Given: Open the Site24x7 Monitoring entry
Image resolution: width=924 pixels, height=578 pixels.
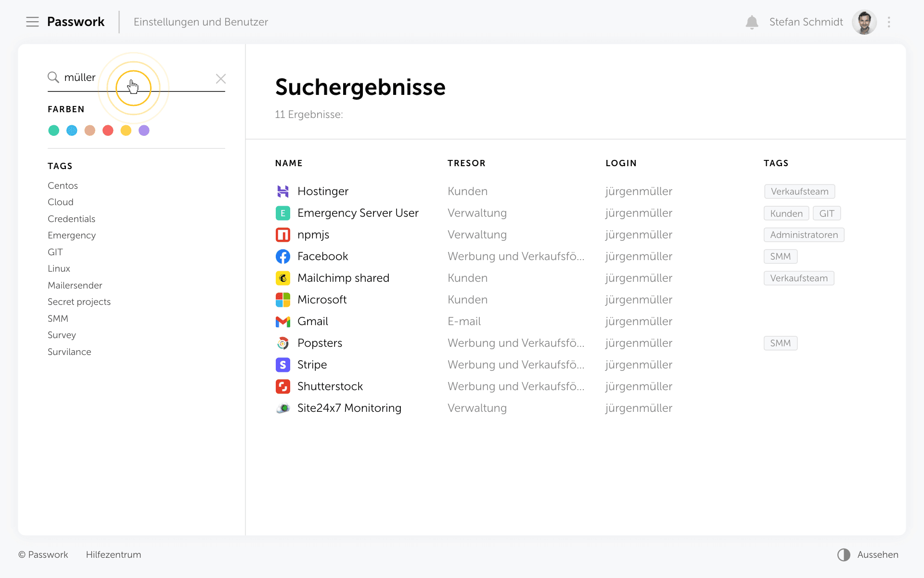Looking at the screenshot, I should [349, 408].
